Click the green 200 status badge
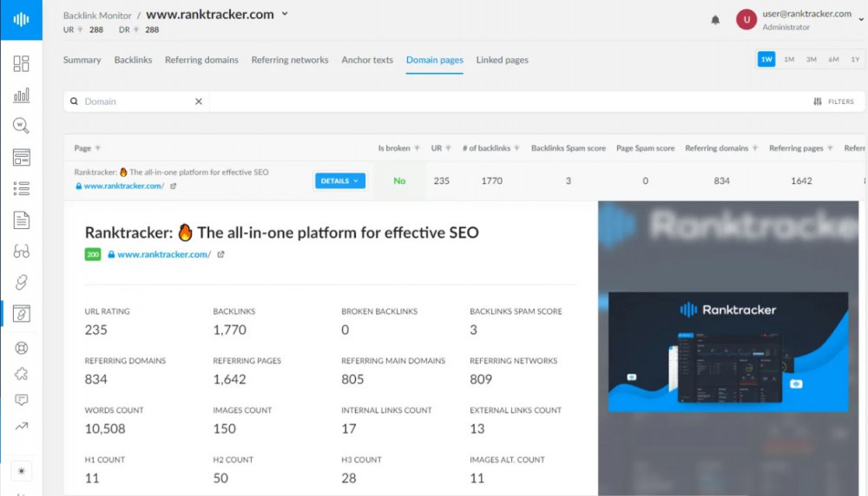The width and height of the screenshot is (868, 496). coord(93,254)
